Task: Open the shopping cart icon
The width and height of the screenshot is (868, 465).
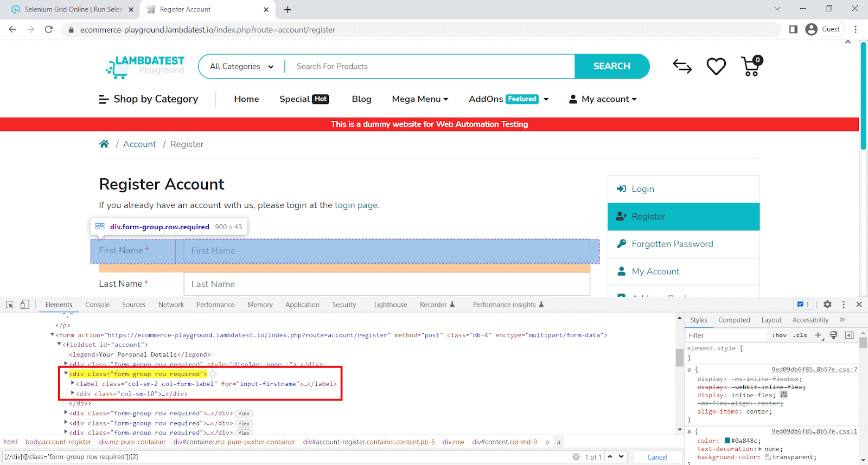Action: tap(752, 66)
